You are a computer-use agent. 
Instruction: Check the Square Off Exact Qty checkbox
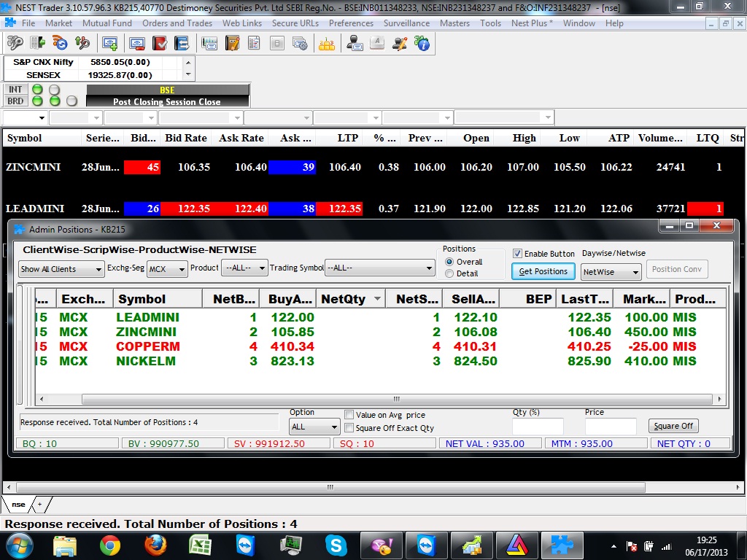click(x=349, y=427)
